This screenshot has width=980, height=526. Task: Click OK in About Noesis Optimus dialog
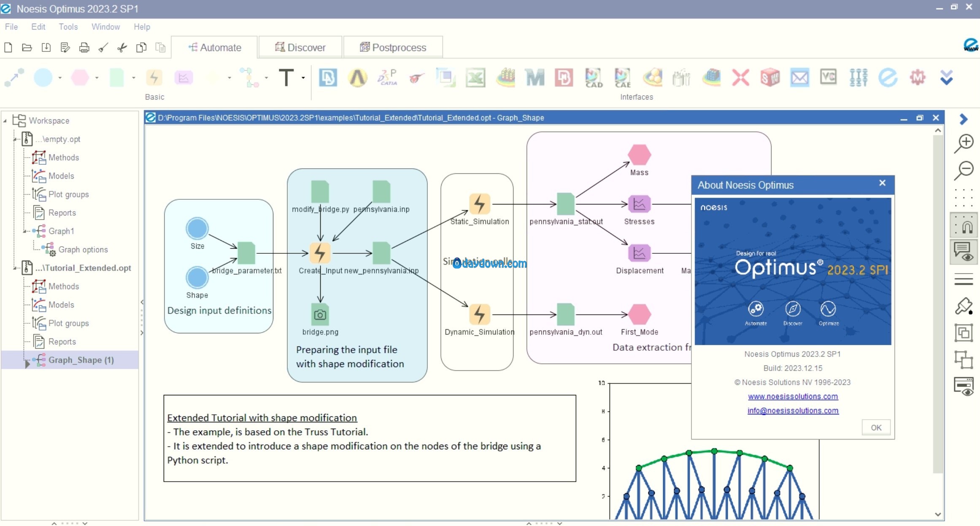point(876,427)
